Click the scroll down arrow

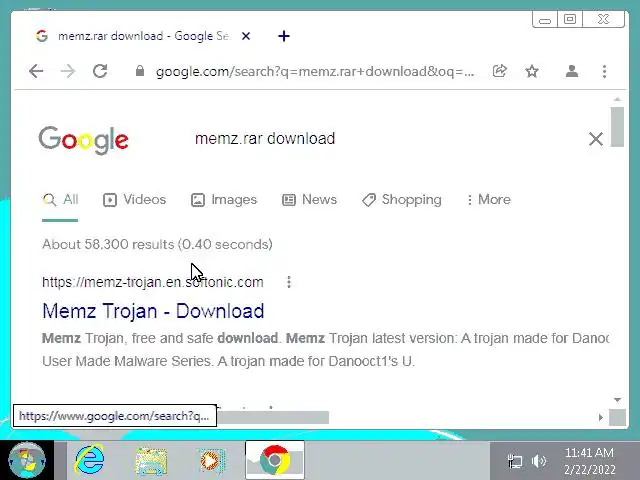[617, 400]
